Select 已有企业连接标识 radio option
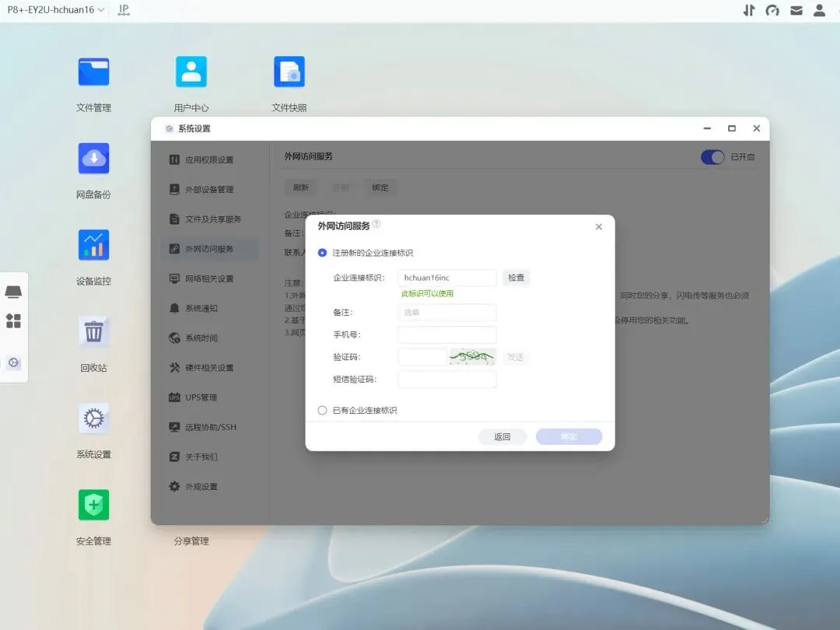The width and height of the screenshot is (840, 630). [x=322, y=411]
